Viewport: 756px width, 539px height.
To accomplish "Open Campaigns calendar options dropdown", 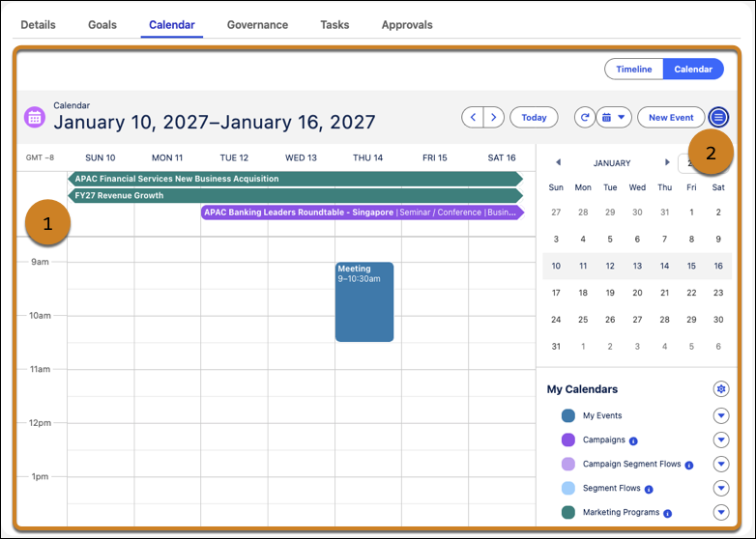I will pos(721,440).
